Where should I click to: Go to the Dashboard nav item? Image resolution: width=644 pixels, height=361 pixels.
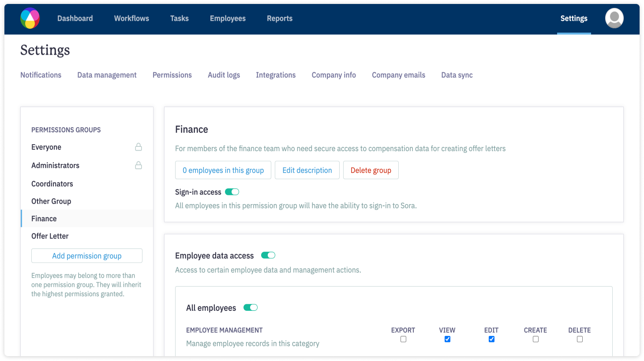[75, 19]
